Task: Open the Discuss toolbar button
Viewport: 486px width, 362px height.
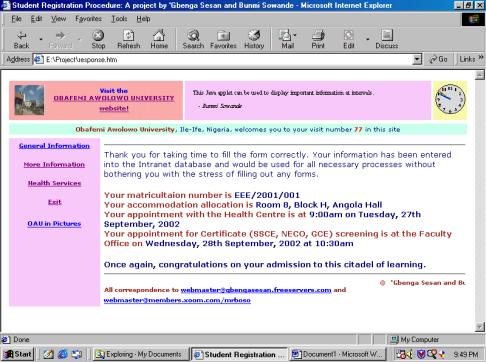Action: 387,39
